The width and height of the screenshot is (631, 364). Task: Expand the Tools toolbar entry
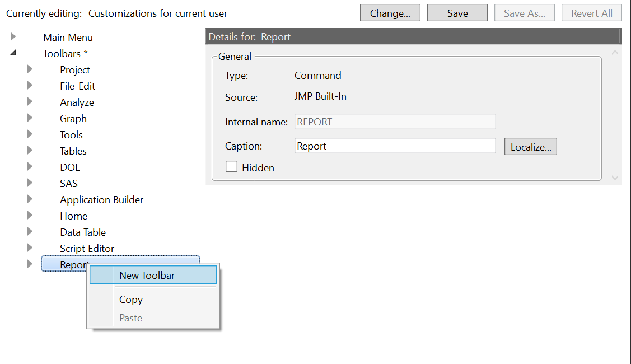pos(30,134)
